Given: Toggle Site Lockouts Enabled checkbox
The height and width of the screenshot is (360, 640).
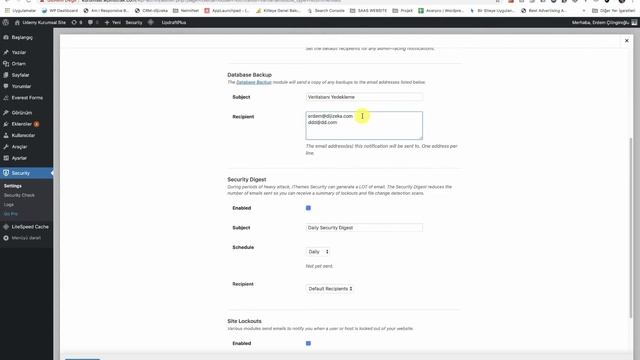Looking at the screenshot, I should pos(308,343).
